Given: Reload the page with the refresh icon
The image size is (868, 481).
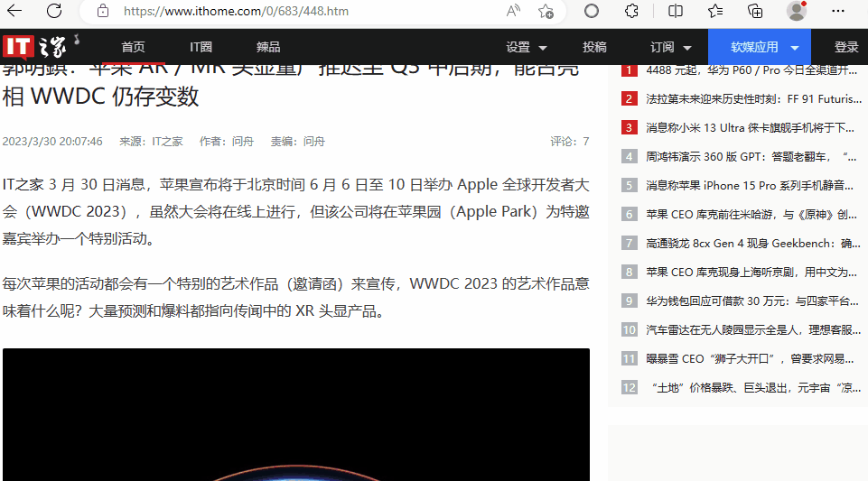Looking at the screenshot, I should tap(54, 11).
